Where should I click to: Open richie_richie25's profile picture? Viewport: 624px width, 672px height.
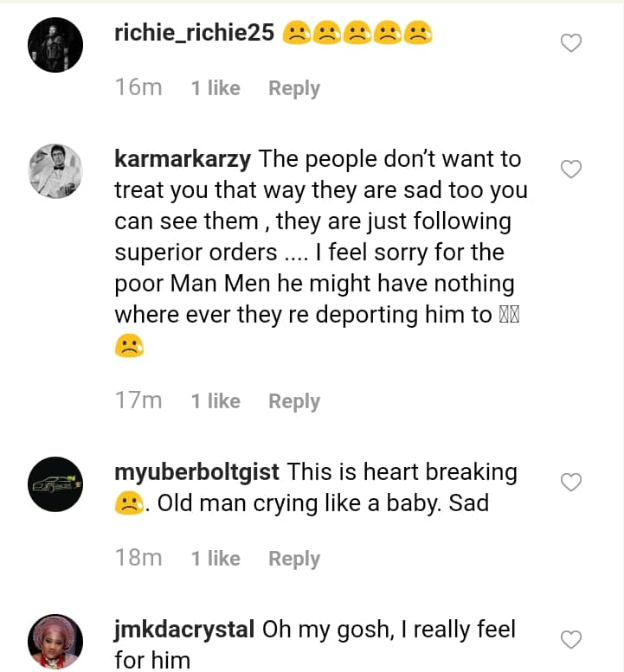55,43
